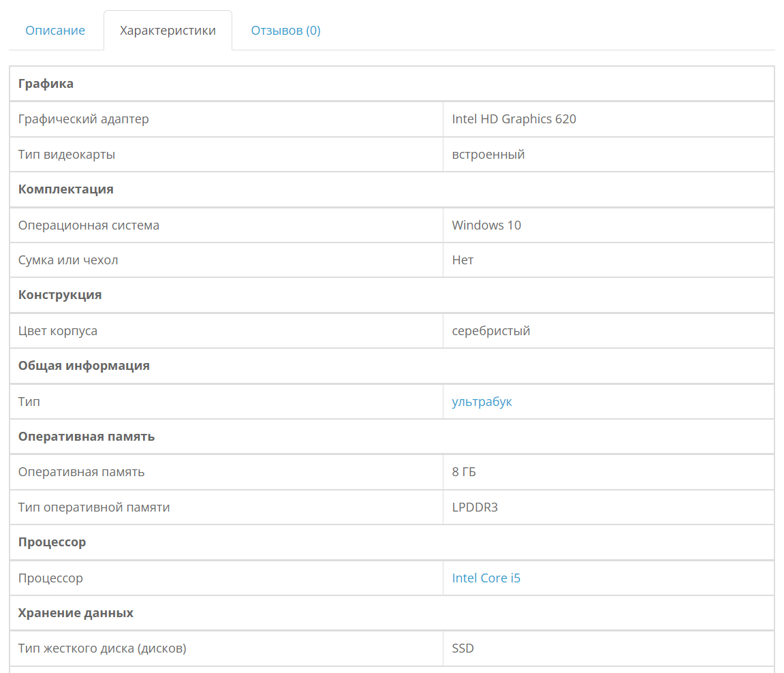Screen dimensions: 784x673
Task: Open the Описание tab
Action: (55, 31)
